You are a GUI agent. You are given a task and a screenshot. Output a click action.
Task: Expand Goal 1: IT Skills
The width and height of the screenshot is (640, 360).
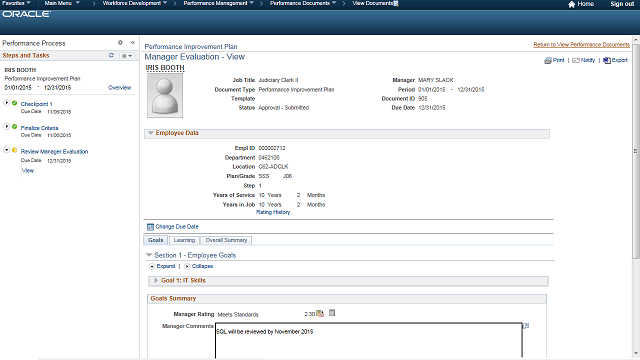(156, 280)
